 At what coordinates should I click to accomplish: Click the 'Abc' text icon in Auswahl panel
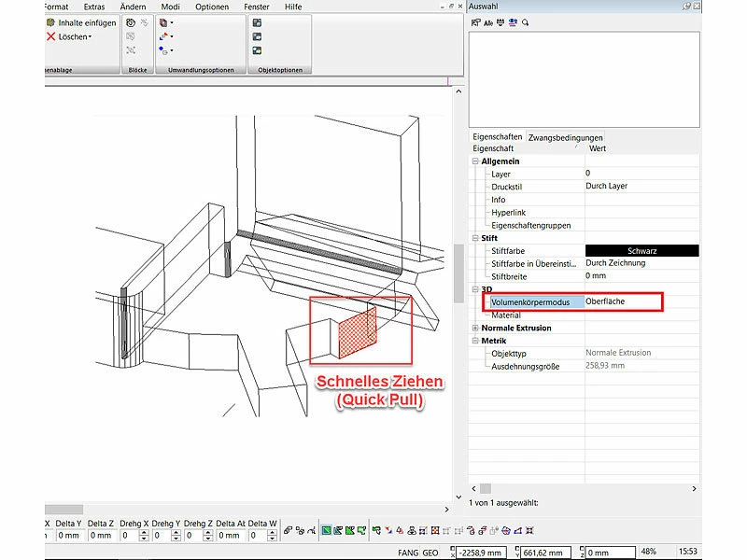(x=488, y=21)
